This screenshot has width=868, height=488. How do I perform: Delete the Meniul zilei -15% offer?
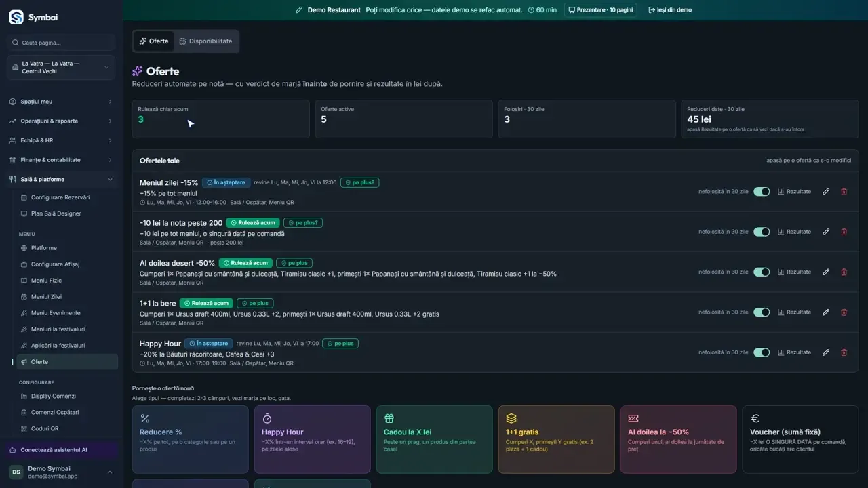pyautogui.click(x=844, y=192)
